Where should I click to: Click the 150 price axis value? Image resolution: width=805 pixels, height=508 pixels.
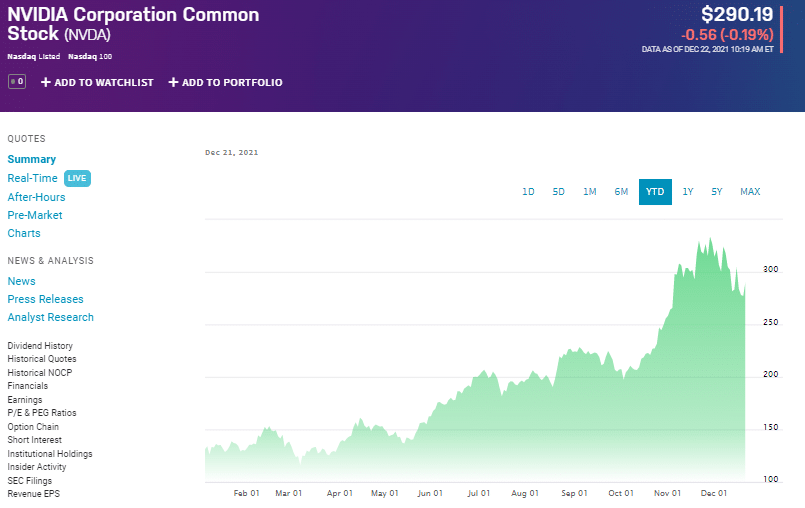(x=771, y=427)
